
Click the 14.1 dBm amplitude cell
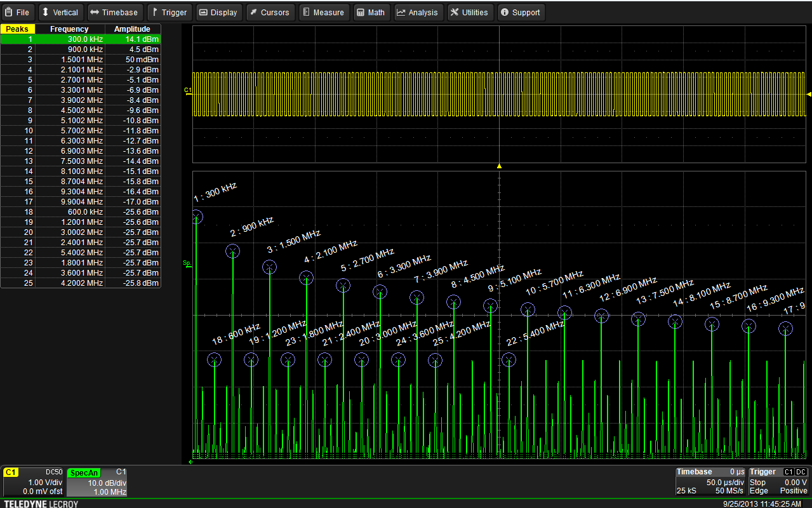pos(133,39)
